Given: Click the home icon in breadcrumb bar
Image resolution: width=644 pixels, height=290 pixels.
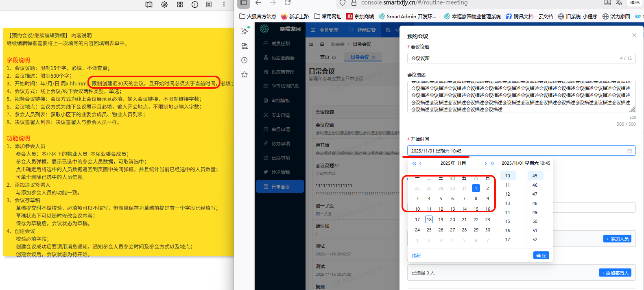Looking at the screenshot, I should 322,44.
